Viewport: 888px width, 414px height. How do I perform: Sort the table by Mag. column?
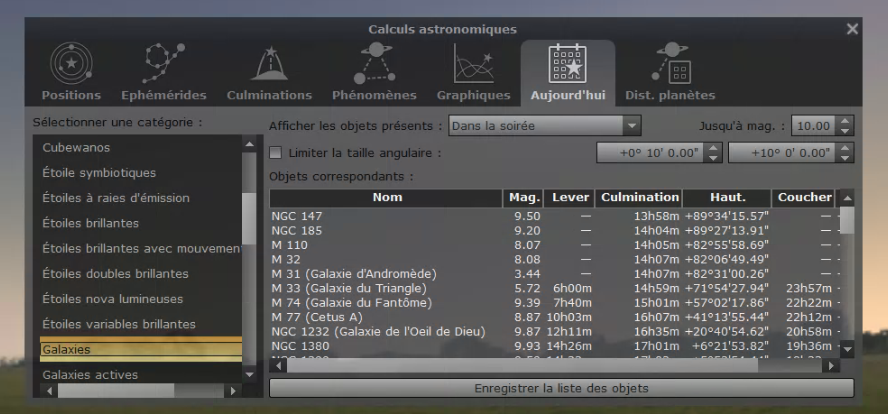(523, 198)
